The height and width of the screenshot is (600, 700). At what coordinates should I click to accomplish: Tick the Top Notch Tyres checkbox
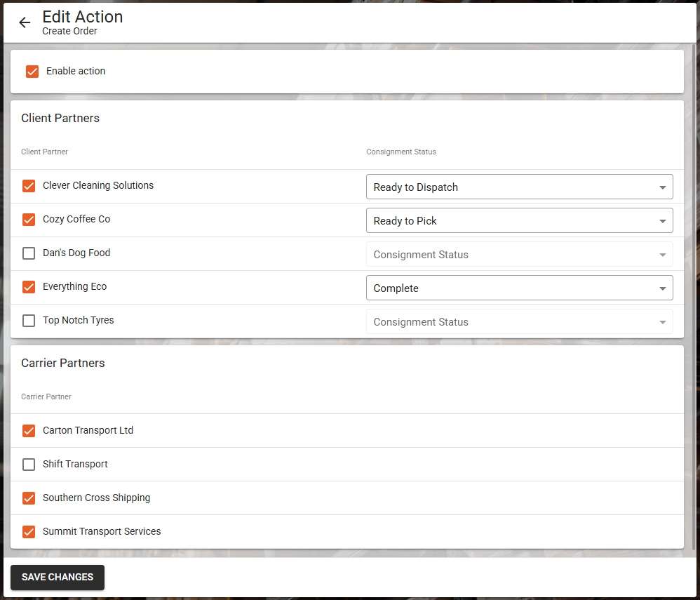click(29, 321)
